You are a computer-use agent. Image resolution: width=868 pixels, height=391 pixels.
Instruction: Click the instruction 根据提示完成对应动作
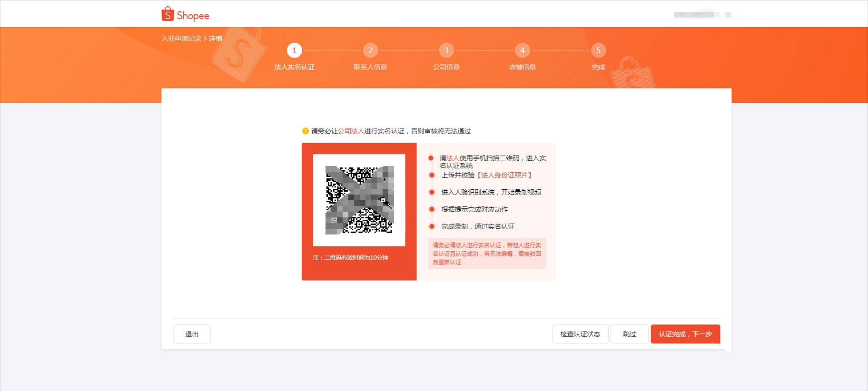(474, 209)
